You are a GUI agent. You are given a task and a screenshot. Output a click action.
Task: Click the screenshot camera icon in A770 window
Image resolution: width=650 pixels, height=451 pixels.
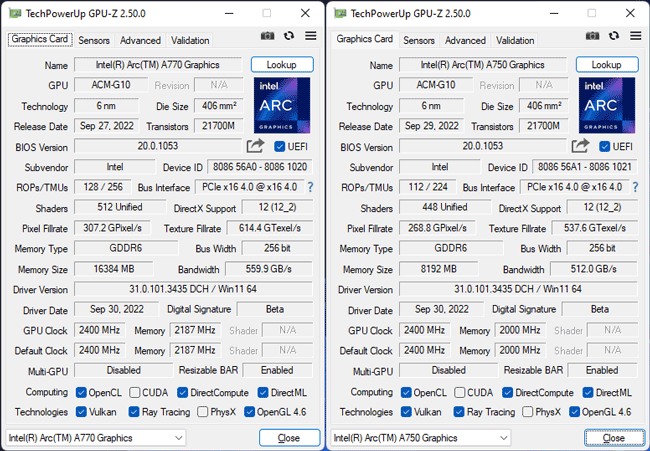pyautogui.click(x=267, y=36)
